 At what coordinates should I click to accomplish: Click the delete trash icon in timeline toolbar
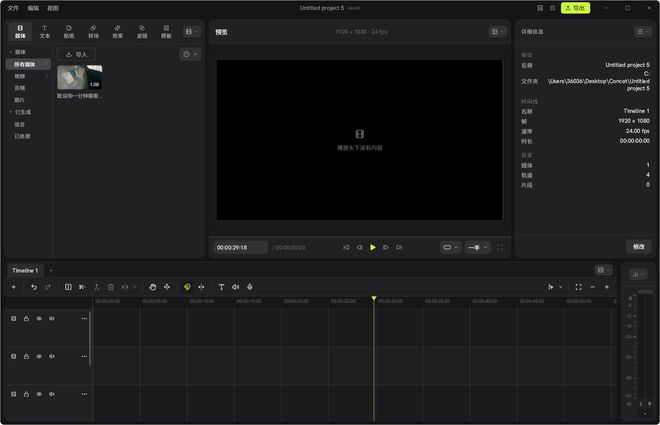(111, 287)
